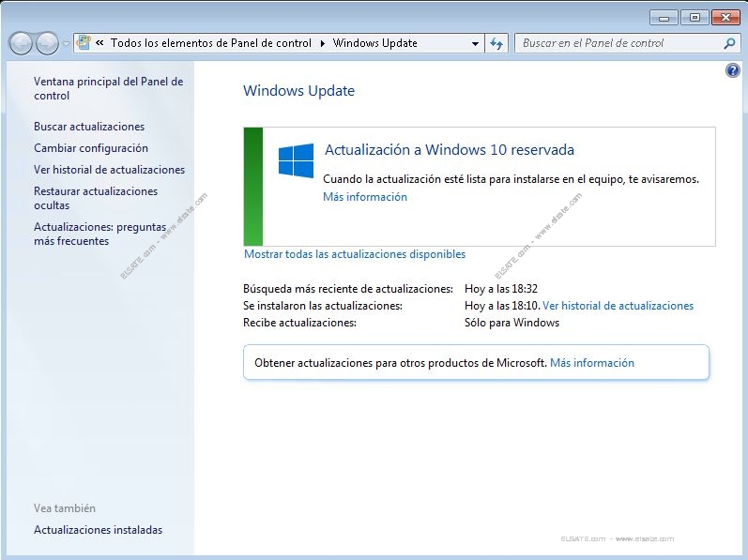Click the search magnifier icon

pyautogui.click(x=729, y=43)
